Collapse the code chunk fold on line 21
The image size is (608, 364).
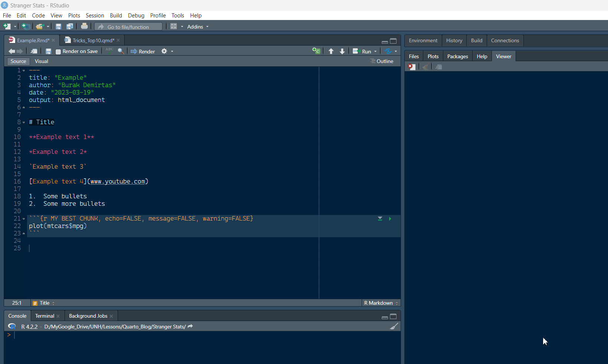click(24, 219)
